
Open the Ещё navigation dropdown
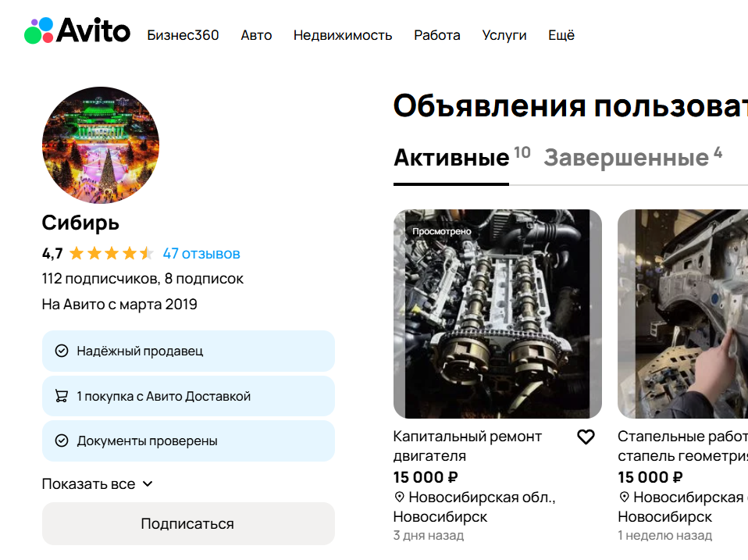(561, 35)
